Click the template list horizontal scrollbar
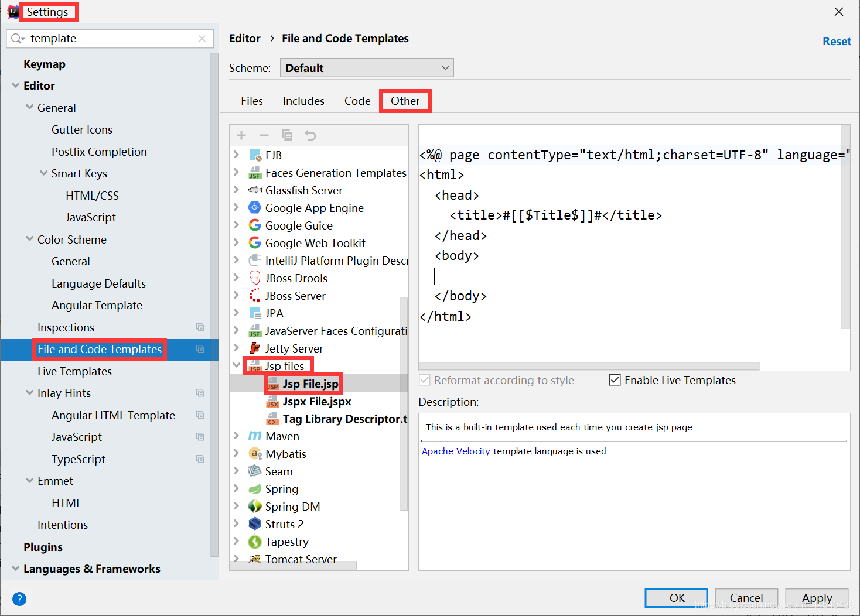860x616 pixels. point(294,565)
